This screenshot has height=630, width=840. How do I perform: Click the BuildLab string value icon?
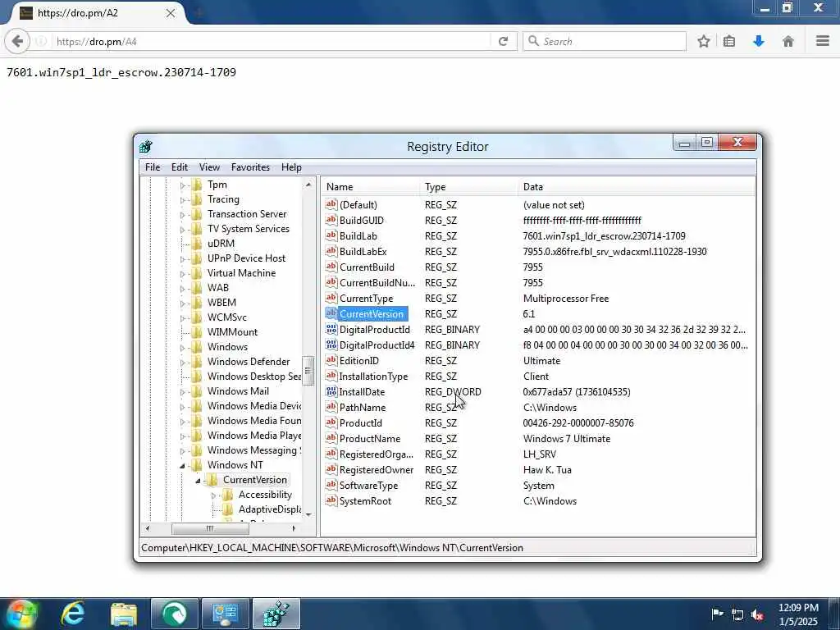click(331, 235)
